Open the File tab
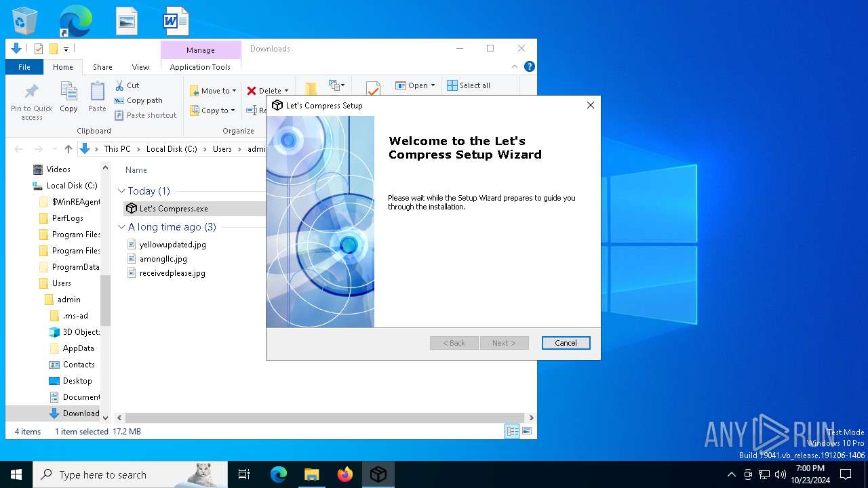The height and width of the screenshot is (488, 868). tap(24, 67)
